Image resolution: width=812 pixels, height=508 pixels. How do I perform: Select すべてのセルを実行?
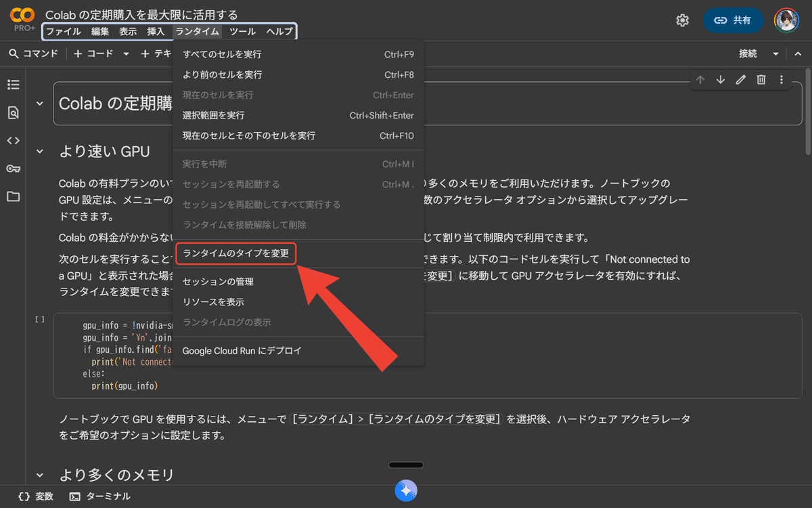pyautogui.click(x=298, y=54)
